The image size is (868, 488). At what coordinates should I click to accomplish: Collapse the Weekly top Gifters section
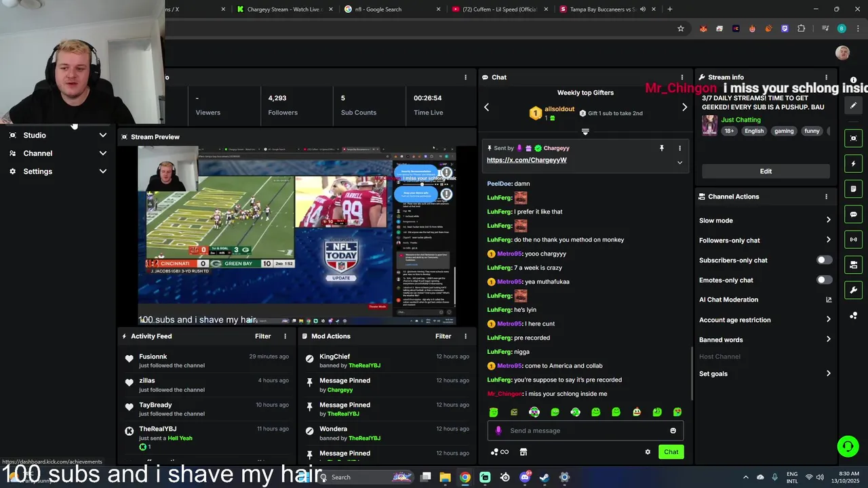coord(585,132)
